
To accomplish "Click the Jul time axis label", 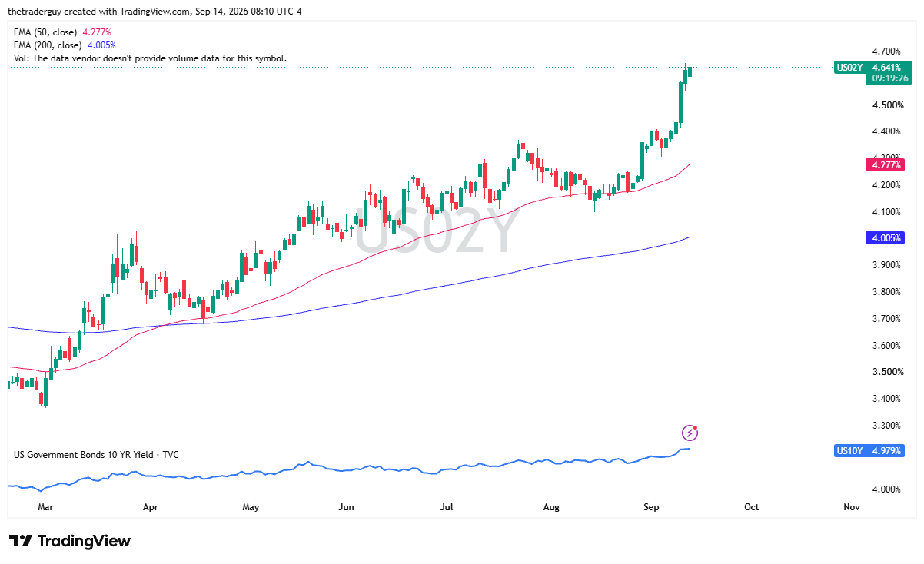I will coord(447,507).
